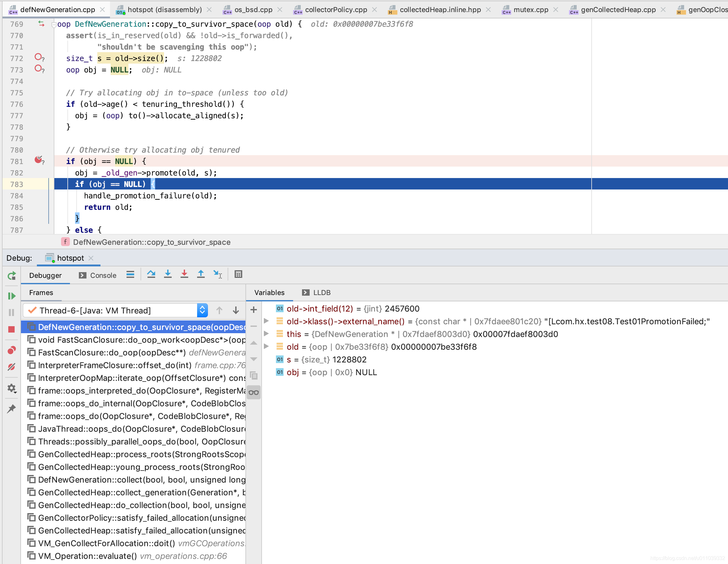The height and width of the screenshot is (564, 728).
Task: Open the Evaluate Expression calculator icon
Action: tap(238, 274)
